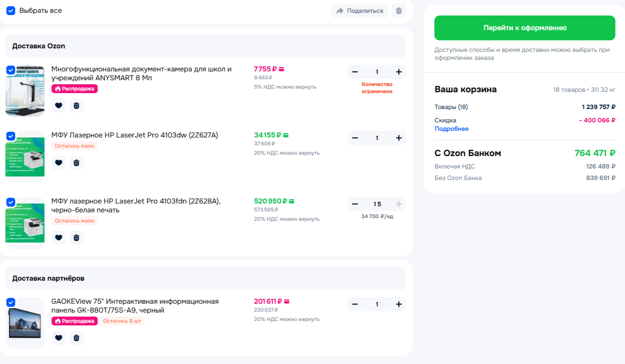Open the Подробнее discount details link
Viewport: 625px width, 364px height.
click(x=452, y=129)
